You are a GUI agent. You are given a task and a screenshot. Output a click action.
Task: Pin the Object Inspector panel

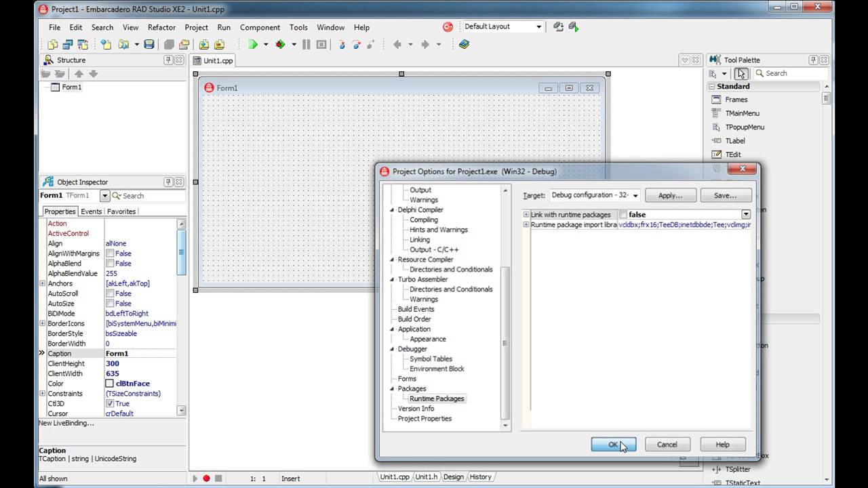pyautogui.click(x=168, y=182)
